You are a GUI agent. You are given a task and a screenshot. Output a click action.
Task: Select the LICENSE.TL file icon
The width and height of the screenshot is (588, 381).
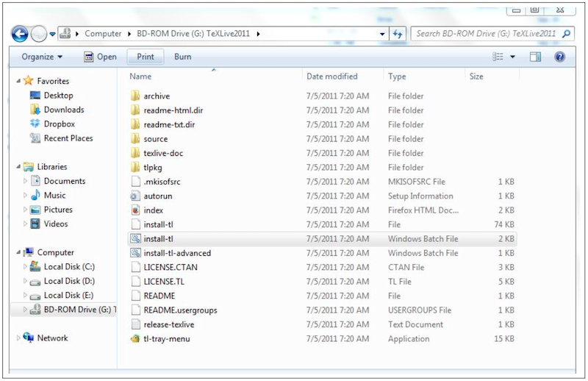point(135,282)
